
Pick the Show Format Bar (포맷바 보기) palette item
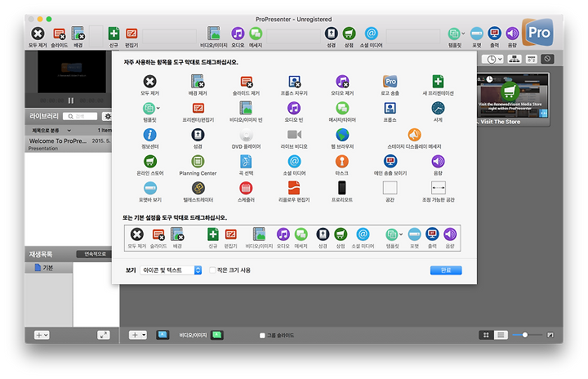pyautogui.click(x=149, y=192)
